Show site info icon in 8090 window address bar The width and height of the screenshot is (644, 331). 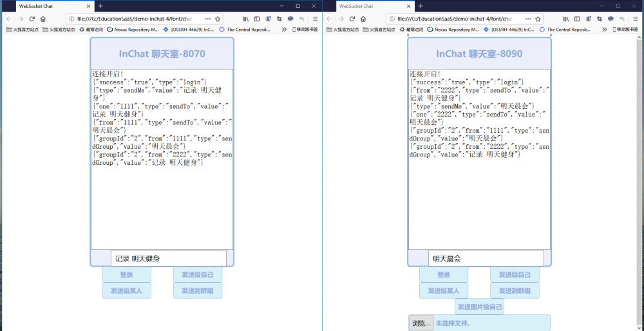392,19
